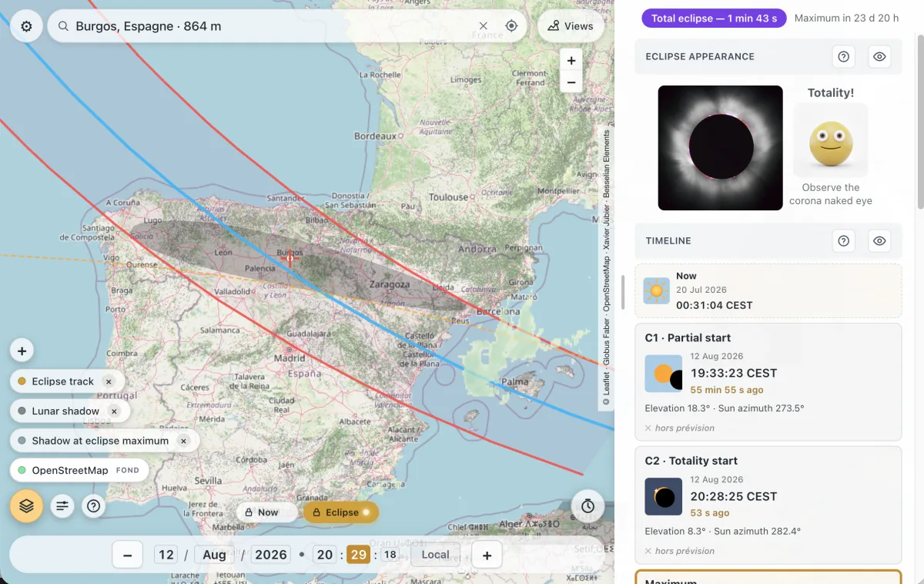Open the Views menu
This screenshot has width=924, height=584.
571,26
